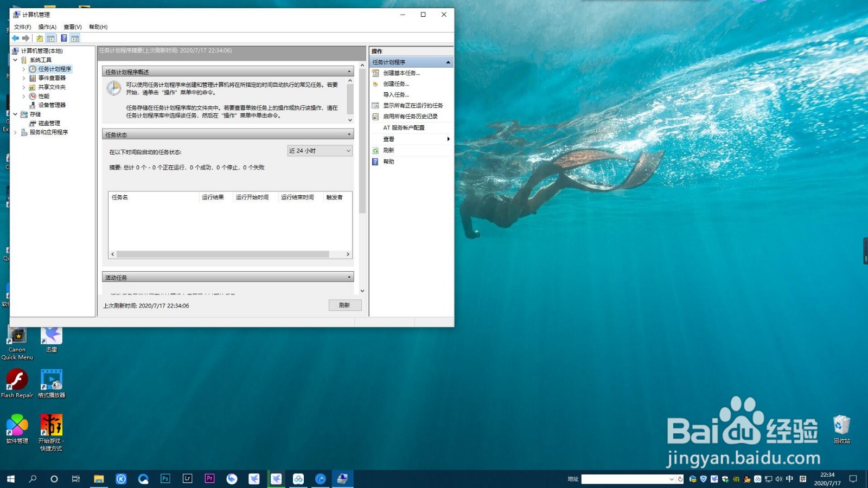Click AT 服务帐户配置 action

point(404,128)
